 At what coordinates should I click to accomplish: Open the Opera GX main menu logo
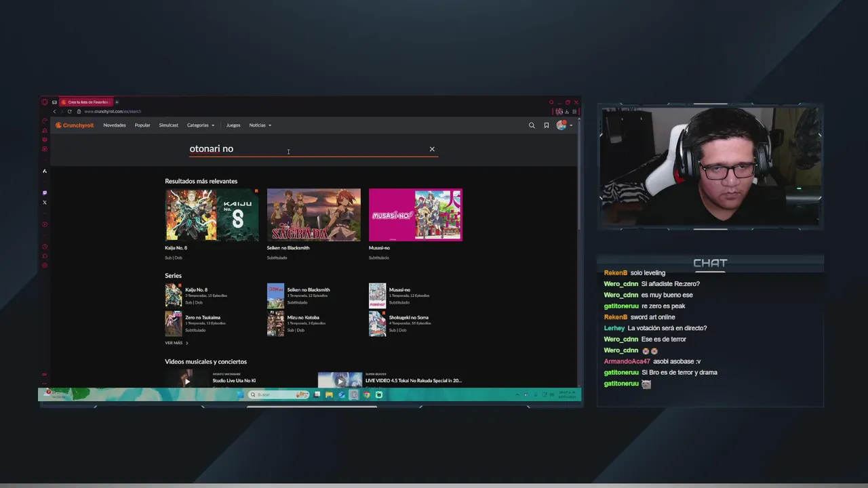coord(45,102)
